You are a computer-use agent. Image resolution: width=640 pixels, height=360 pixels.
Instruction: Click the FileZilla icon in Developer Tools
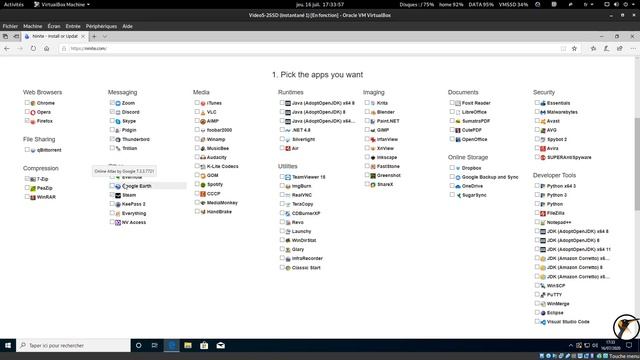coord(543,213)
